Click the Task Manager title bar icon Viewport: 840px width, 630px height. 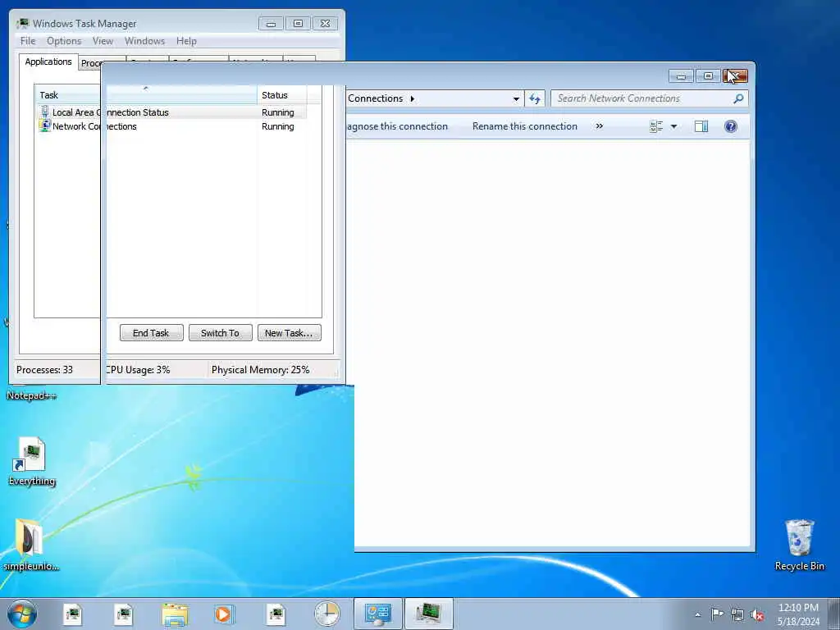coord(23,23)
